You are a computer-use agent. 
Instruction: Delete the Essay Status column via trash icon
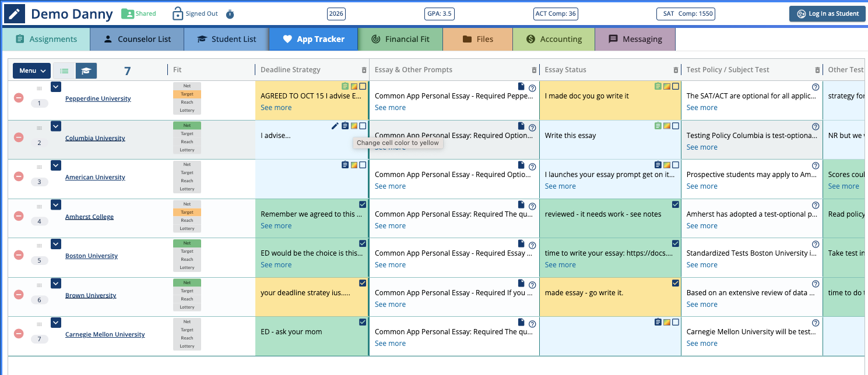pos(676,70)
